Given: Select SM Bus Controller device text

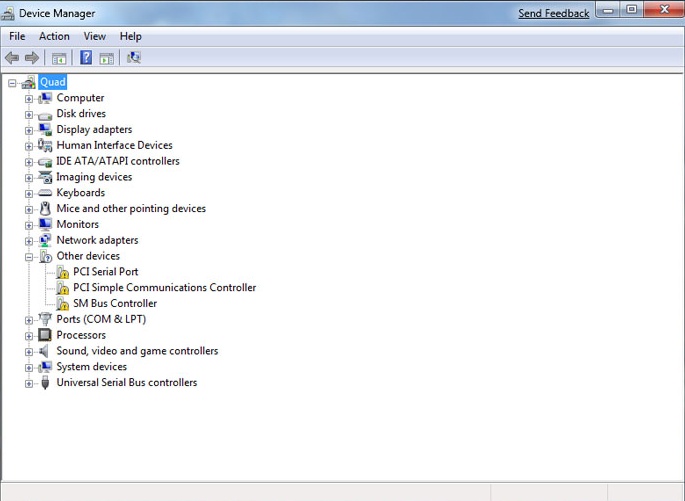Looking at the screenshot, I should tap(115, 303).
